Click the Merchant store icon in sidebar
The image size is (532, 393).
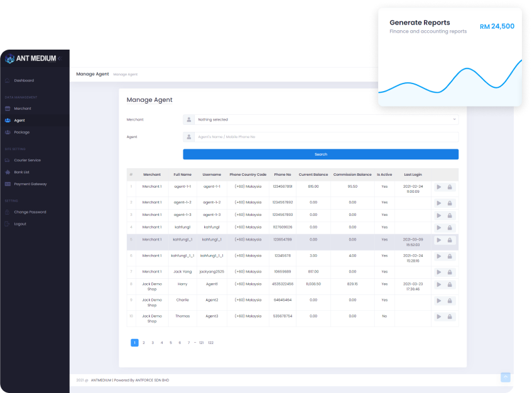point(8,109)
